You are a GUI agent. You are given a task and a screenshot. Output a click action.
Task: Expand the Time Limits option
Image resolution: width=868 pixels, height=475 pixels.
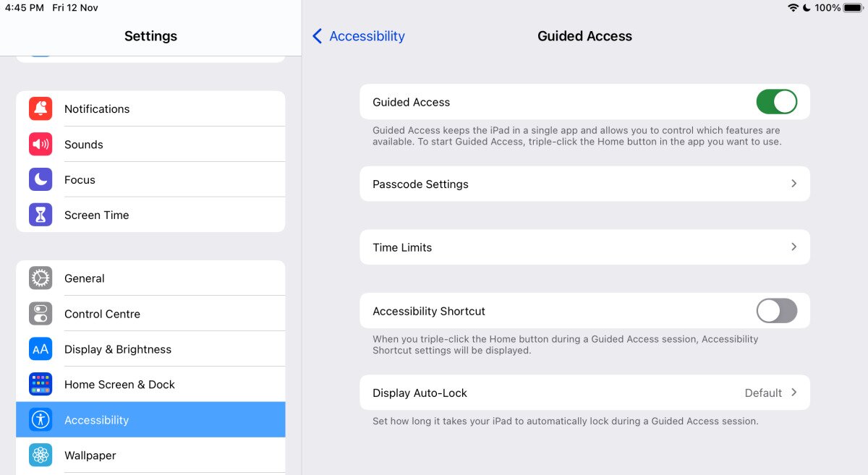[584, 247]
